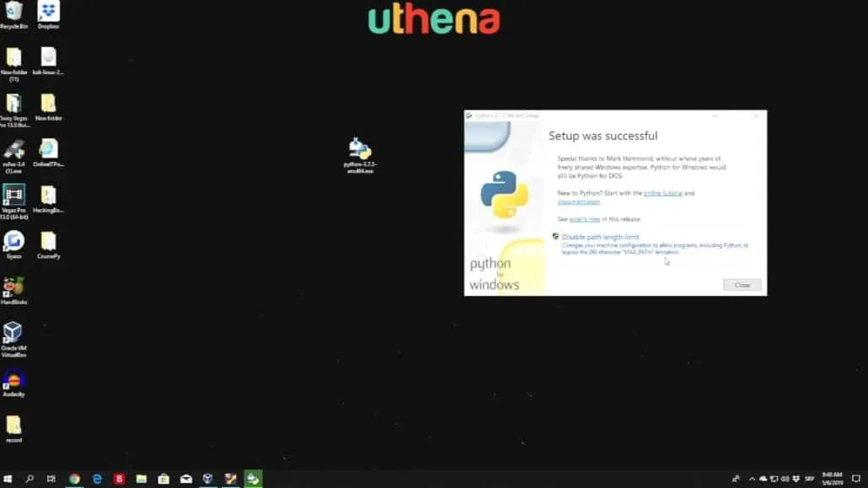Viewport: 868px width, 488px height.
Task: Select the OnlineITPo... desktop icon
Action: [48, 153]
